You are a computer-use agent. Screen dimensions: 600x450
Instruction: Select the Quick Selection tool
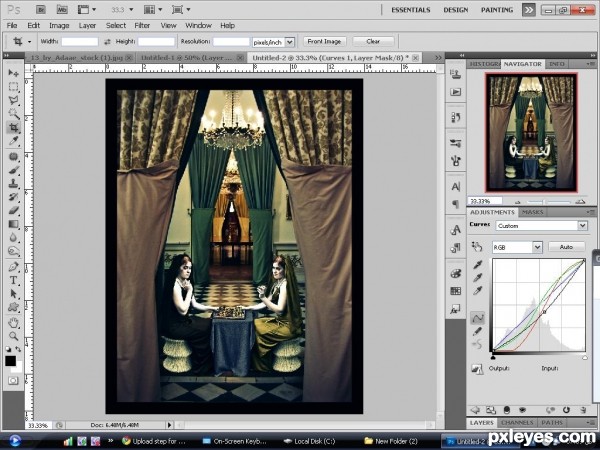click(x=13, y=114)
